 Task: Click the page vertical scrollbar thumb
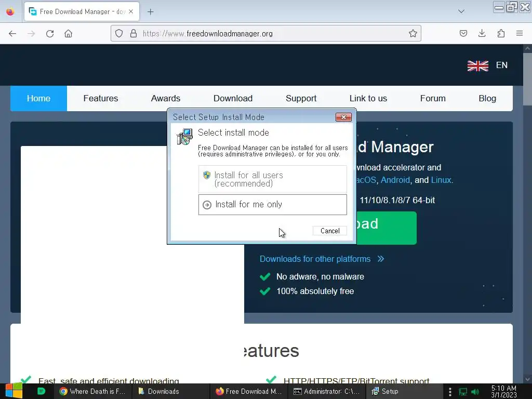coord(527,79)
